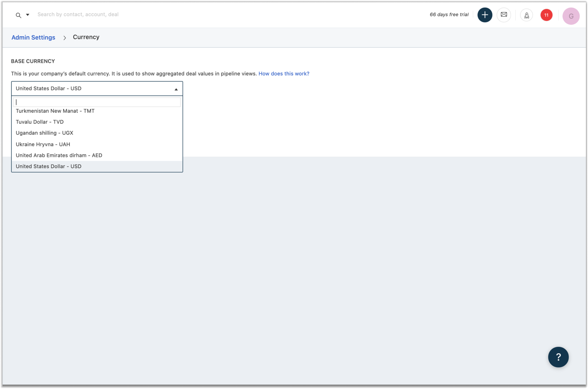Click the breadcrumb chevron separator
Image resolution: width=588 pixels, height=389 pixels.
(x=65, y=38)
